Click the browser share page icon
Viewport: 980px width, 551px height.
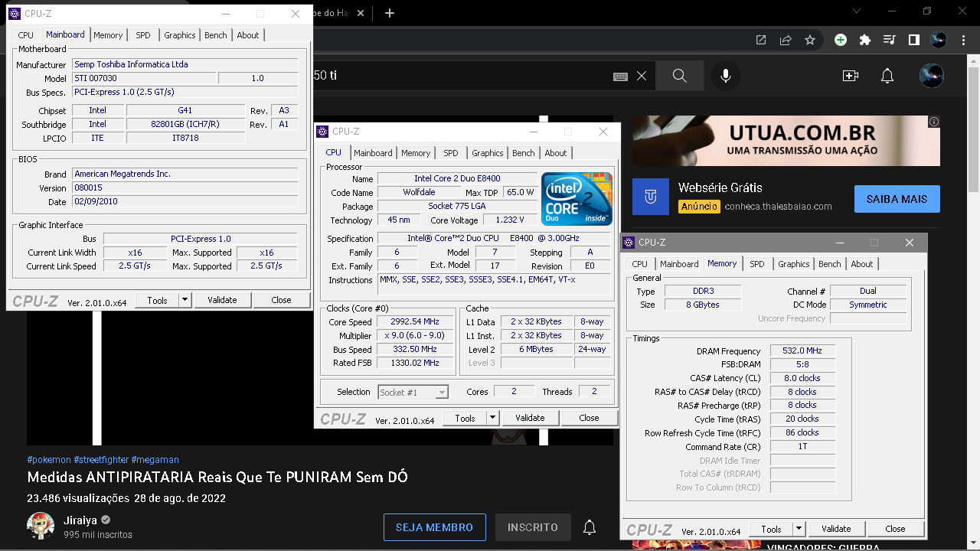point(786,40)
